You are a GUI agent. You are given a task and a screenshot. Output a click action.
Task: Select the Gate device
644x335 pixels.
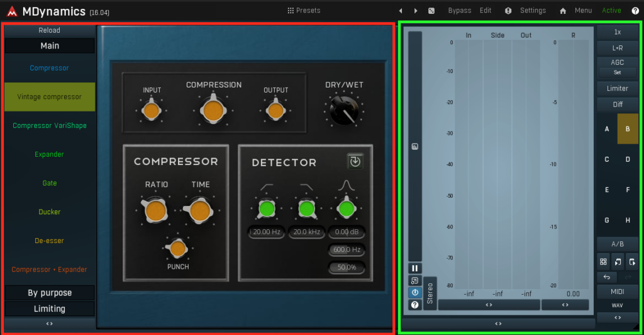click(x=49, y=183)
